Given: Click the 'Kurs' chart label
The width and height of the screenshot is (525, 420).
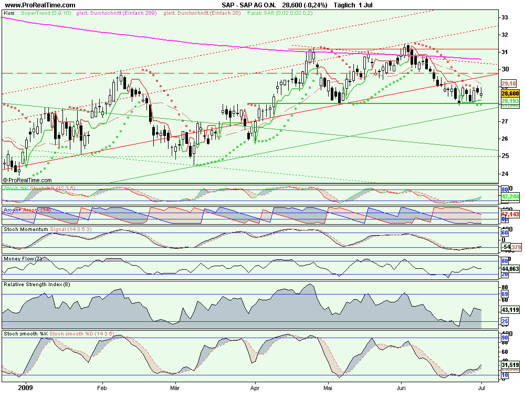Looking at the screenshot, I should (x=9, y=13).
